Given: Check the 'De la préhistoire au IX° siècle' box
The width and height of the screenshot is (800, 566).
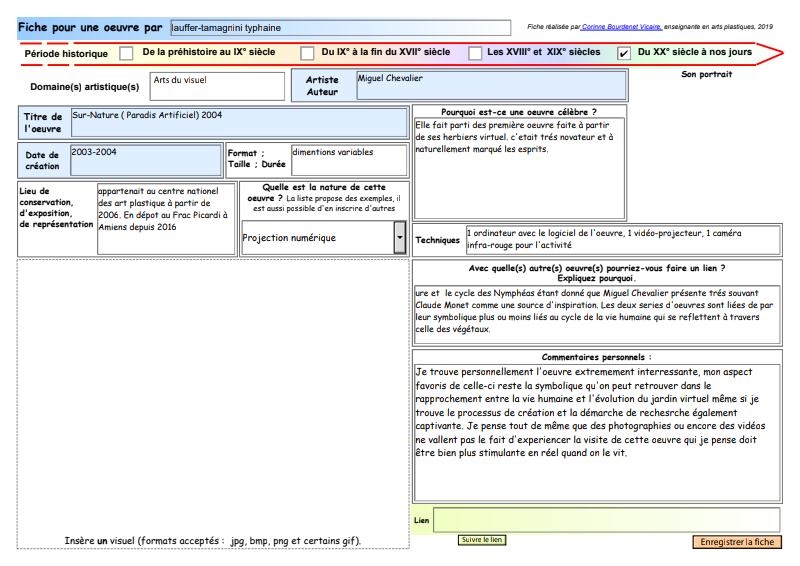Looking at the screenshot, I should click(x=126, y=53).
